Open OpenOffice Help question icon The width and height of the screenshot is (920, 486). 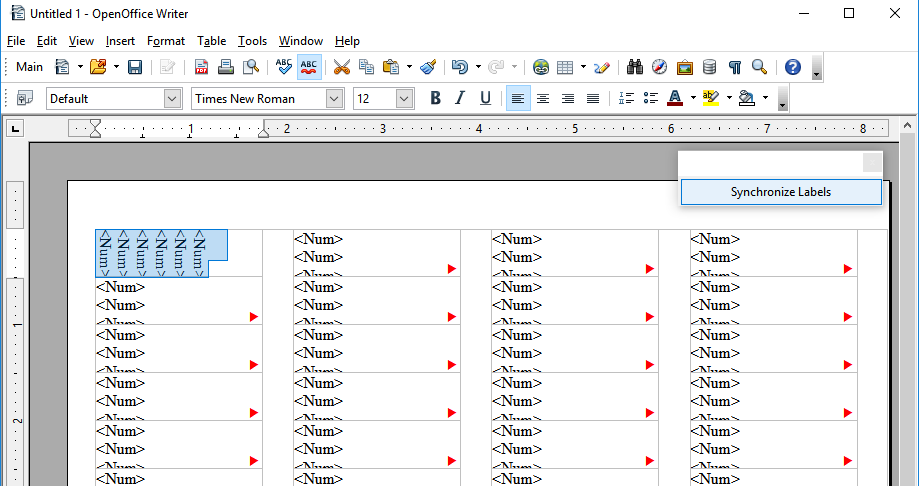pyautogui.click(x=793, y=67)
